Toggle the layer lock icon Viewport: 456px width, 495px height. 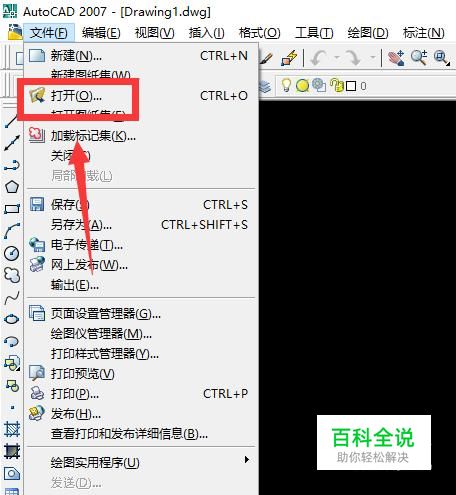[337, 85]
